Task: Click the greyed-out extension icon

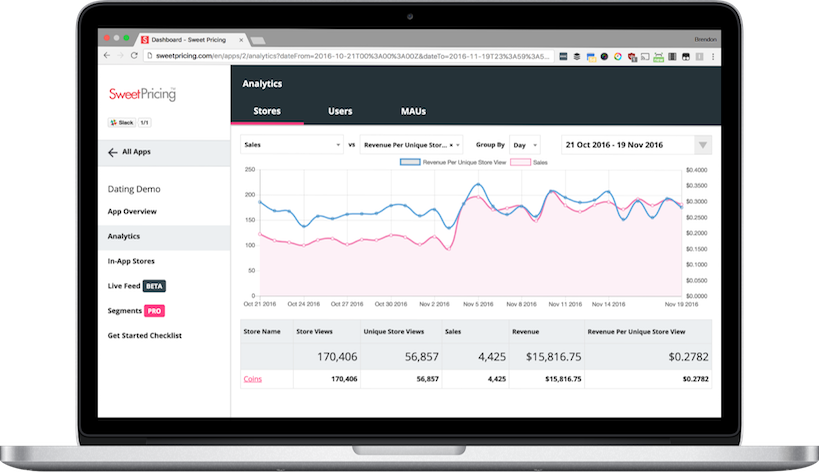Action: [x=699, y=56]
